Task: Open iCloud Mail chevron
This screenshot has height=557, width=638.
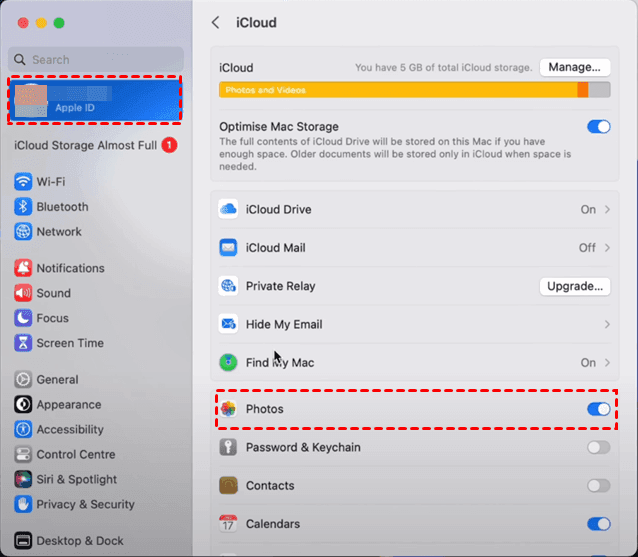Action: click(x=607, y=248)
